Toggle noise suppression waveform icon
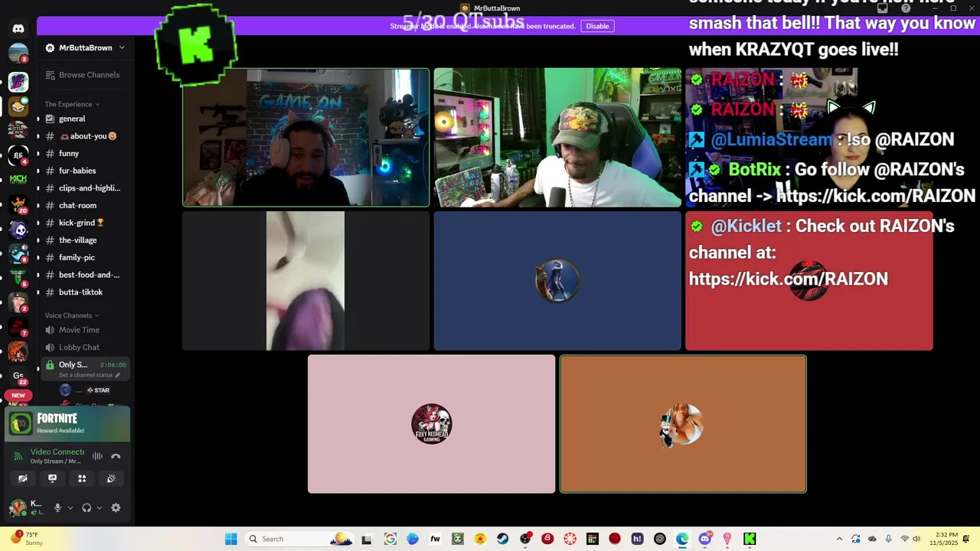 tap(97, 456)
